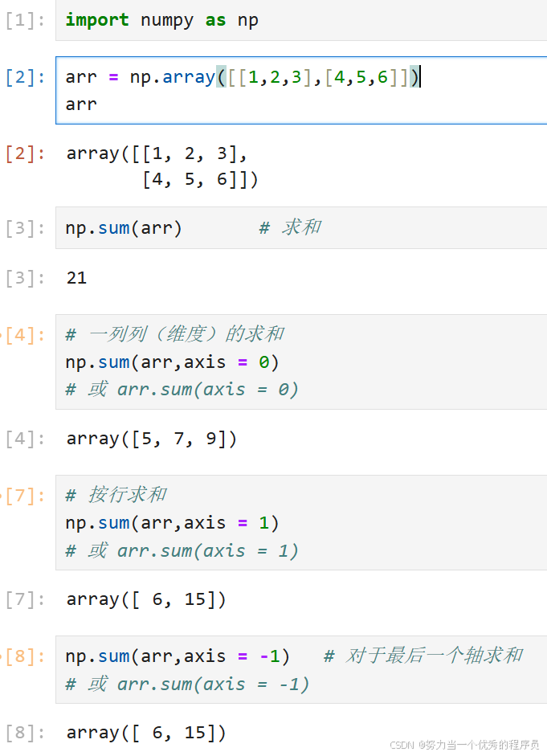Click the orange input prompt [7]:
The height and width of the screenshot is (756, 547).
[25, 497]
